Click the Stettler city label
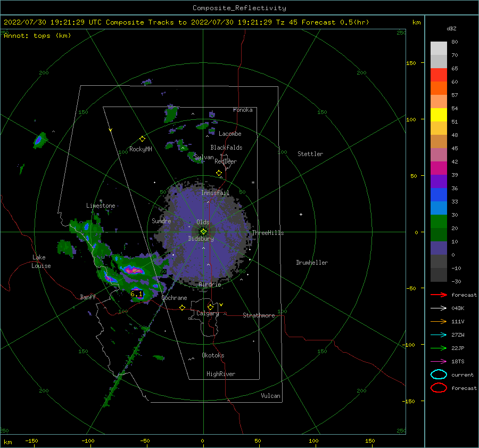This screenshot has height=448, width=479. (310, 154)
